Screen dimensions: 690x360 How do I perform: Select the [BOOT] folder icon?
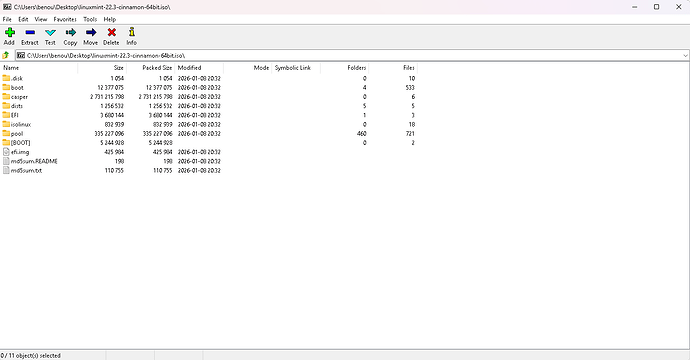(x=6, y=143)
